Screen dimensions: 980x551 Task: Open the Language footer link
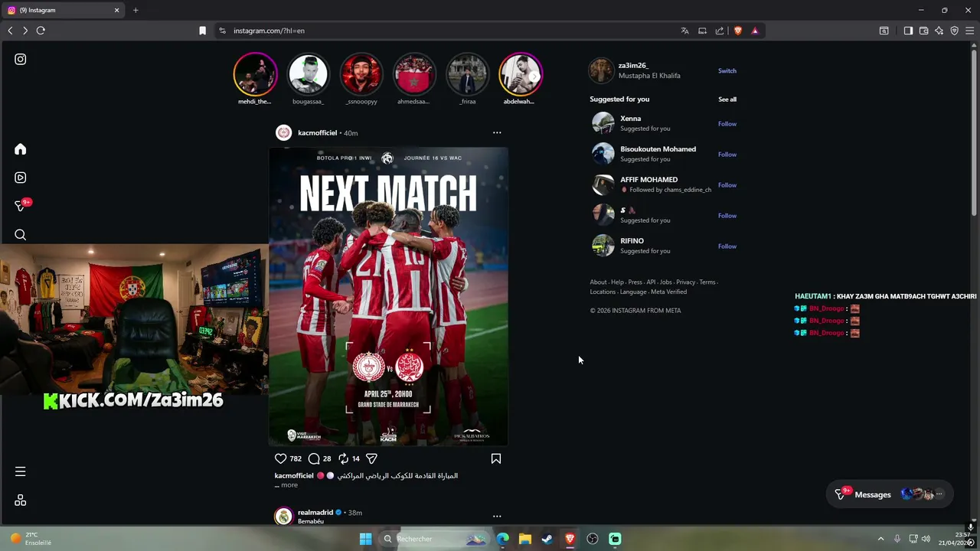coord(633,292)
